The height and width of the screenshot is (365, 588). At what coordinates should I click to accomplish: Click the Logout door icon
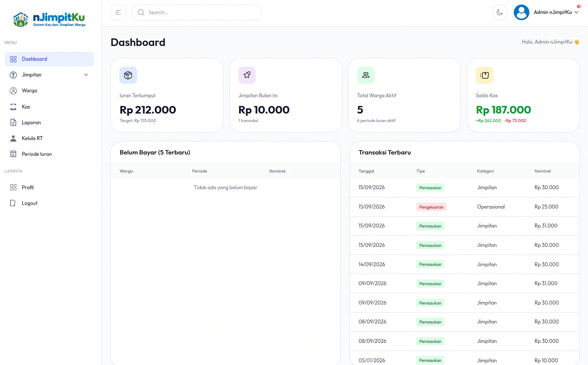13,203
